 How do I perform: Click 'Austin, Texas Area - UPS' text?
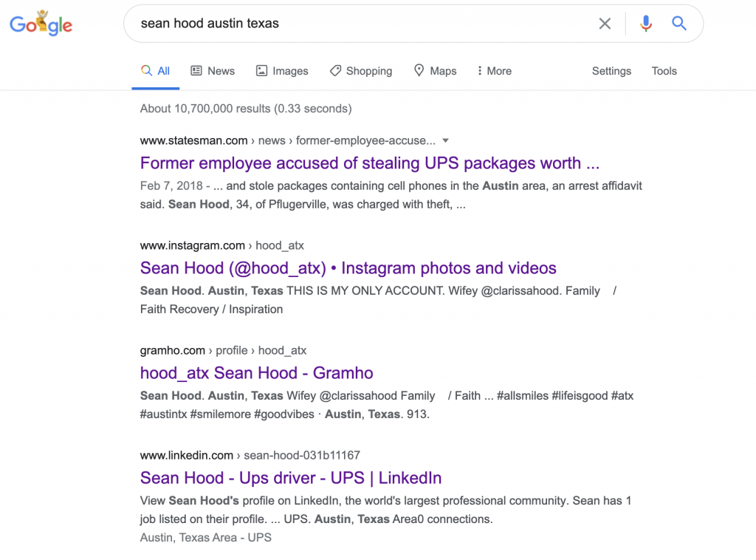(206, 537)
